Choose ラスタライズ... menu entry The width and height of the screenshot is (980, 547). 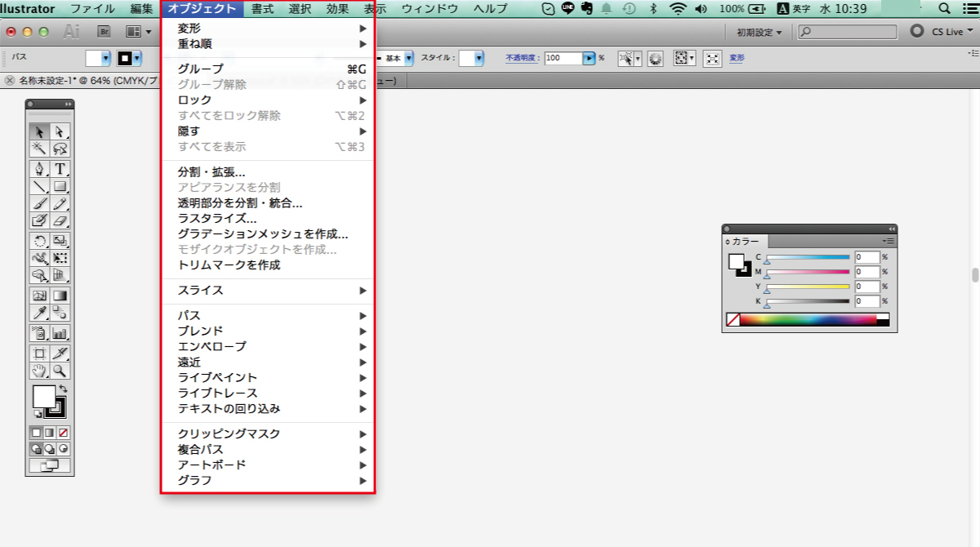[x=268, y=219]
